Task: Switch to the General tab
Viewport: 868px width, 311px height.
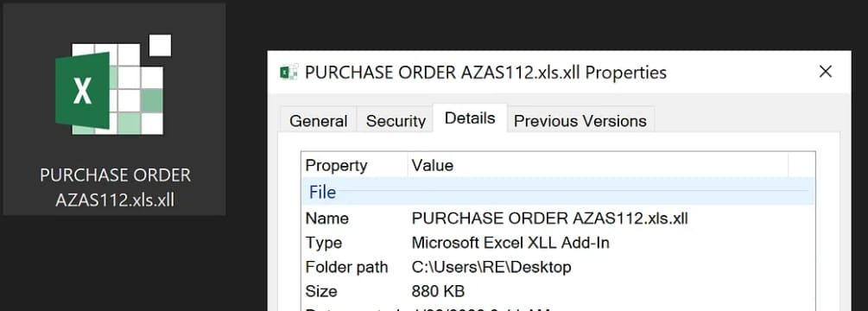Action: click(319, 121)
